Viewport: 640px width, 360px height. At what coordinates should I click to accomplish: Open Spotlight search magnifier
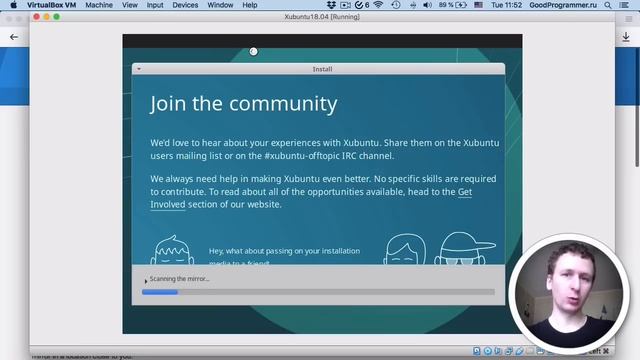pos(608,5)
